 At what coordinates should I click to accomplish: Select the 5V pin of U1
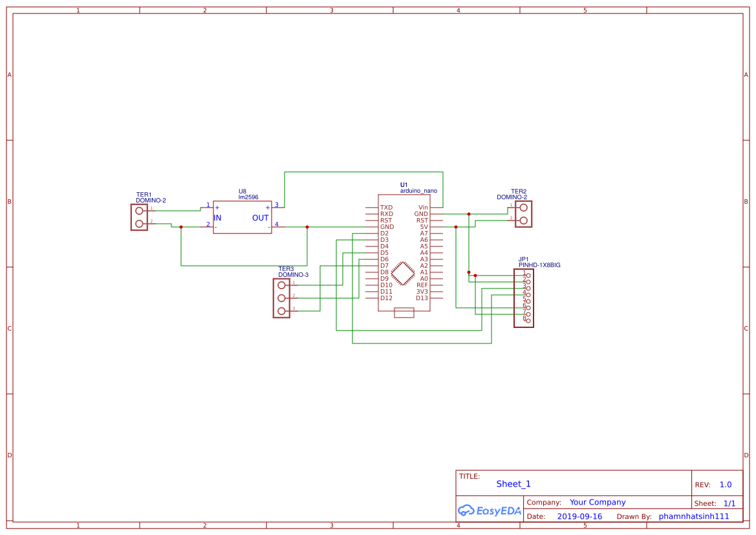pos(424,226)
